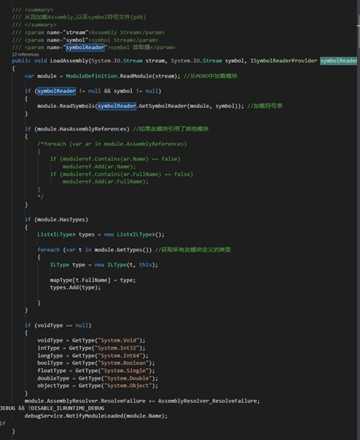
Task: Click the "System.Int32" string literal
Action: [116, 348]
